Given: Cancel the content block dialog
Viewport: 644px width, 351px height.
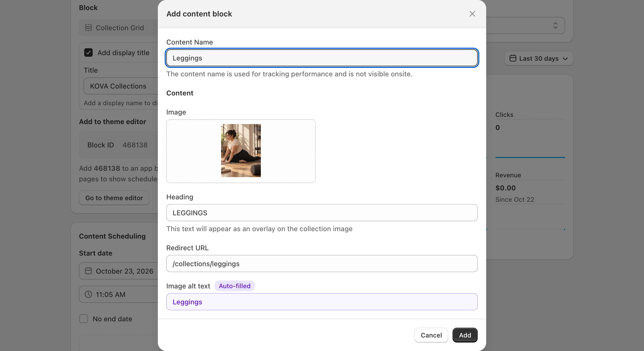Looking at the screenshot, I should tap(431, 335).
